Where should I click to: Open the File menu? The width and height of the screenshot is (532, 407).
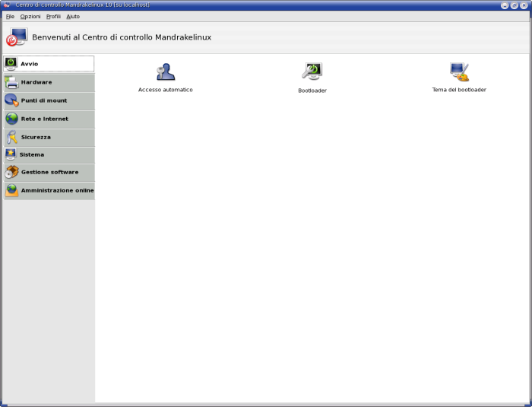(10, 16)
